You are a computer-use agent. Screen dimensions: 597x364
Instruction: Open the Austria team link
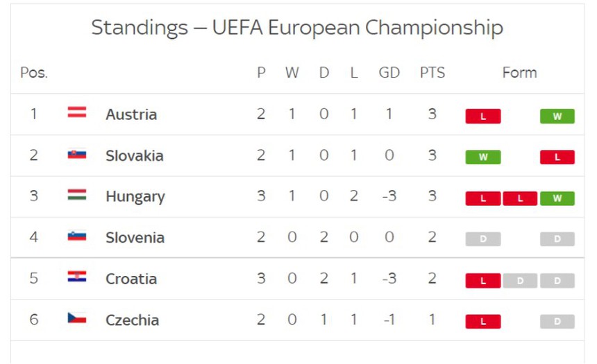131,114
